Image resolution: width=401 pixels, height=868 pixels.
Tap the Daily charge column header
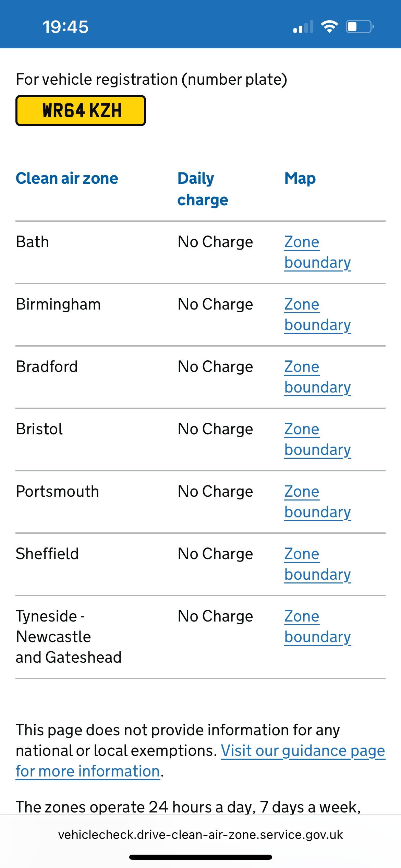tap(203, 189)
